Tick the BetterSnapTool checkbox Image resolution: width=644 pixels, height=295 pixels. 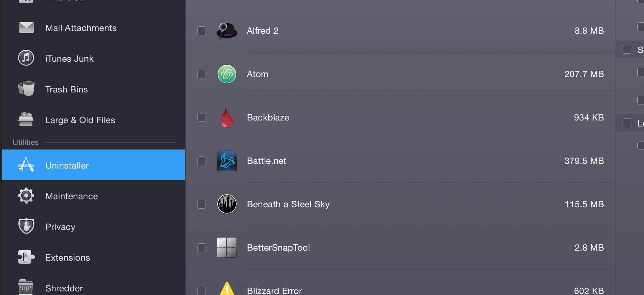[202, 248]
